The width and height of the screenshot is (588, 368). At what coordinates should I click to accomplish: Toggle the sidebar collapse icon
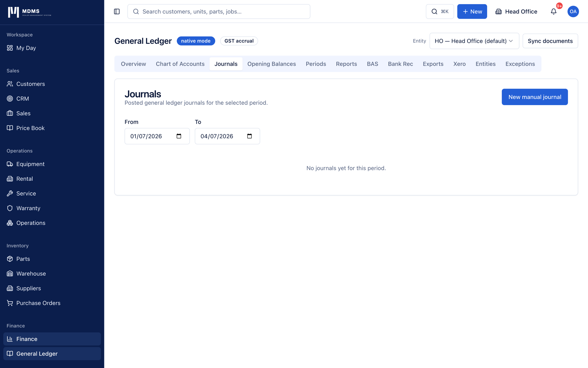tap(117, 11)
